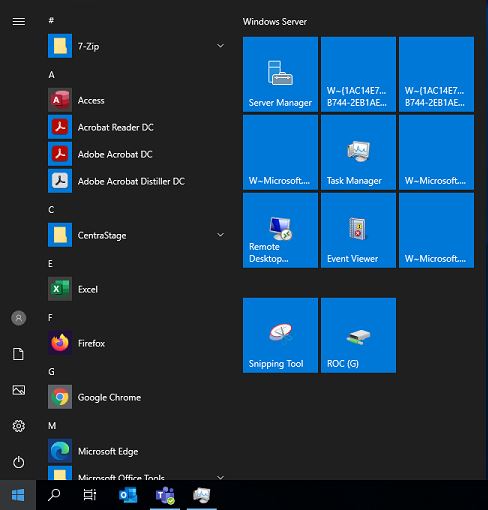Open taskbar Search magnifier

point(54,495)
